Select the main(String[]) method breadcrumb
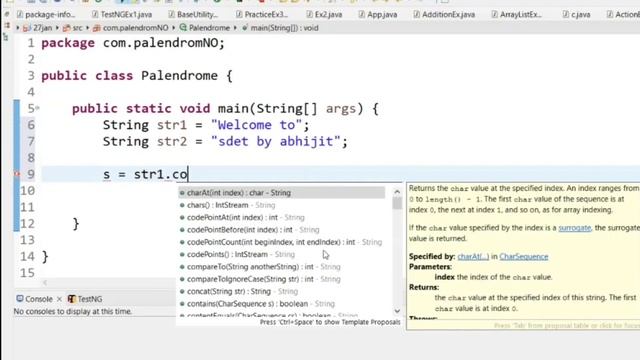This screenshot has height=360, width=640. (280, 28)
